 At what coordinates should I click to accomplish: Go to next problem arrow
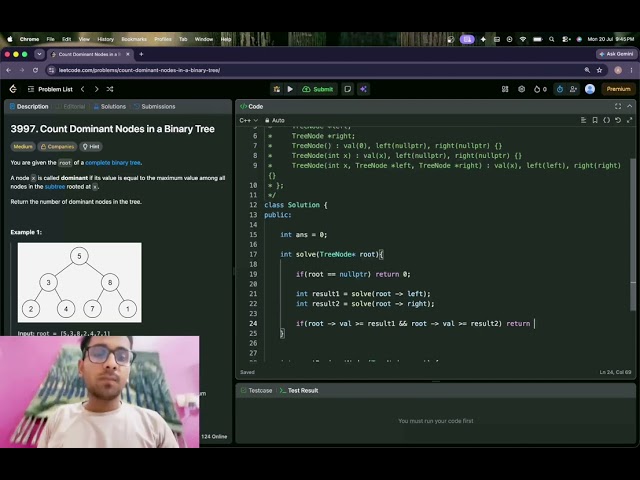[96, 89]
